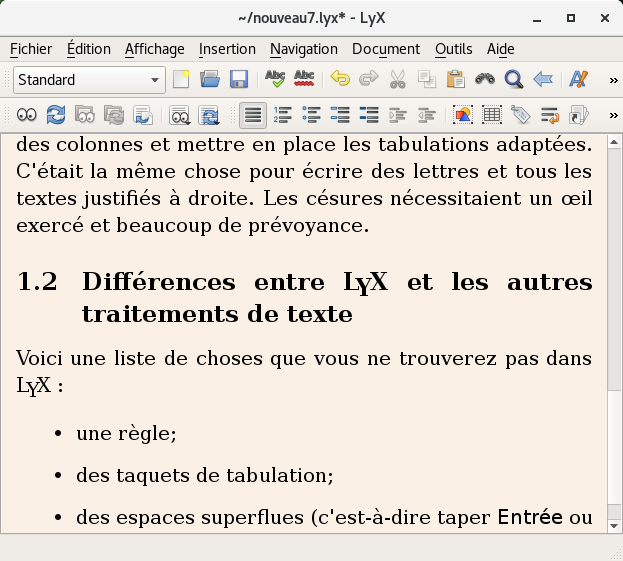Decrease list depth icon

click(x=427, y=116)
